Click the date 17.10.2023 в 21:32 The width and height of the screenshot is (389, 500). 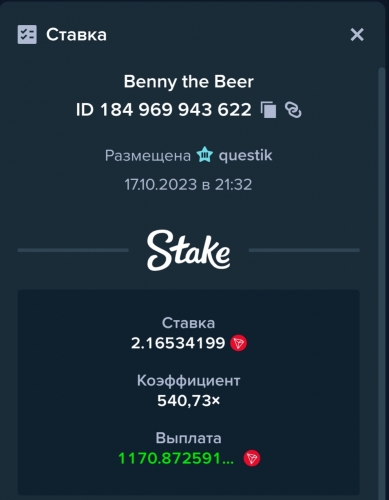[188, 184]
